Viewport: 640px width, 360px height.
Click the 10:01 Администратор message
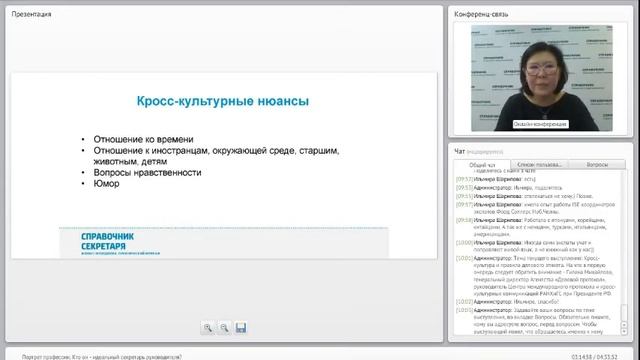[x=536, y=276]
